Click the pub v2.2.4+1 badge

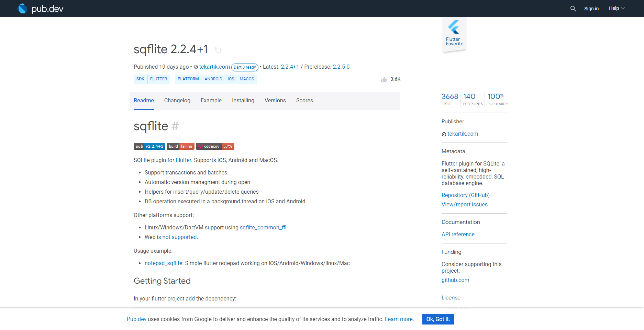(149, 146)
